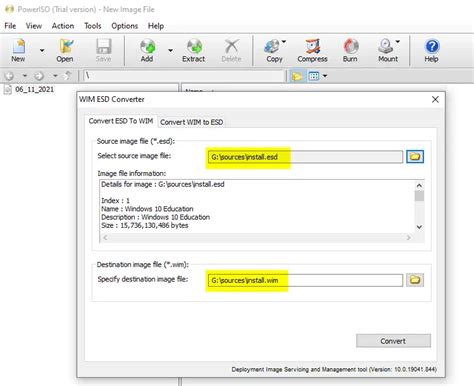474x386 pixels.
Task: Open the File menu
Action: [x=10, y=26]
